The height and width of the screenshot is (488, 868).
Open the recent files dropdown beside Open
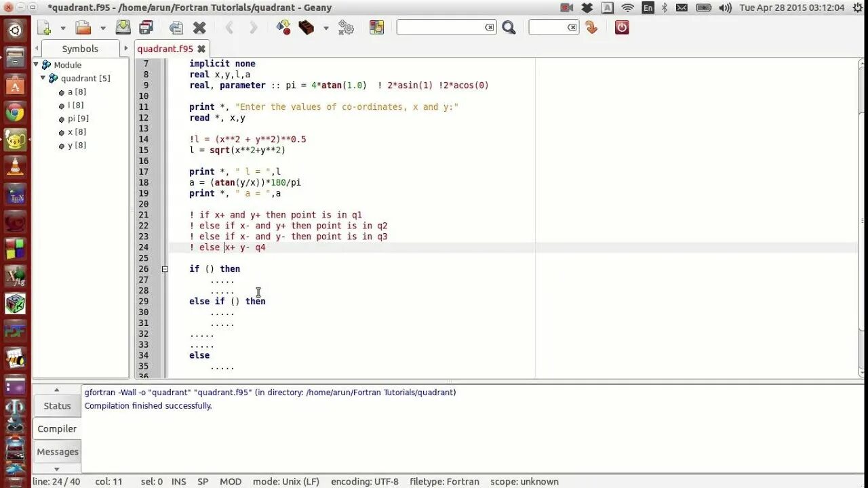tap(102, 27)
